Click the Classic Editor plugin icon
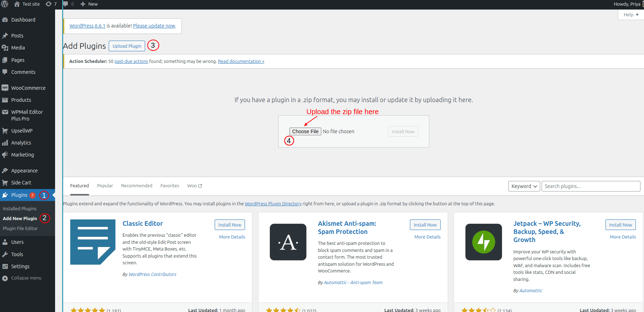The width and height of the screenshot is (644, 312). [x=93, y=242]
